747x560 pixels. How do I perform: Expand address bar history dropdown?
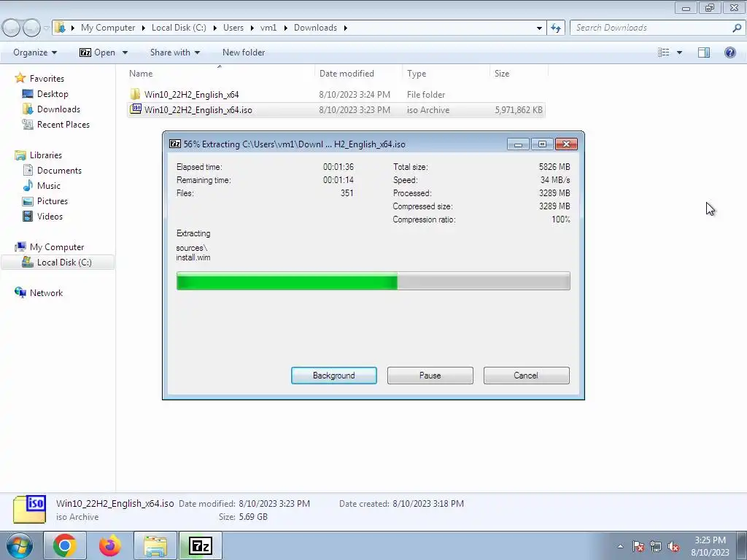539,28
